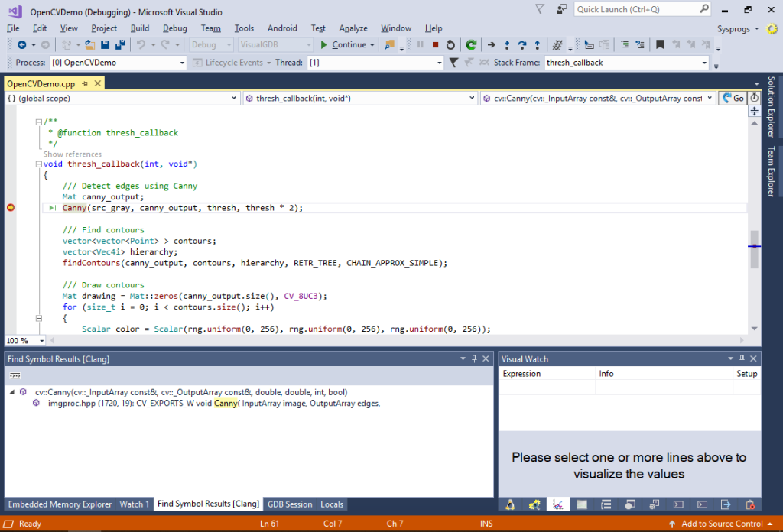This screenshot has width=783, height=532.
Task: Click the Step Over icon
Action: 521,45
